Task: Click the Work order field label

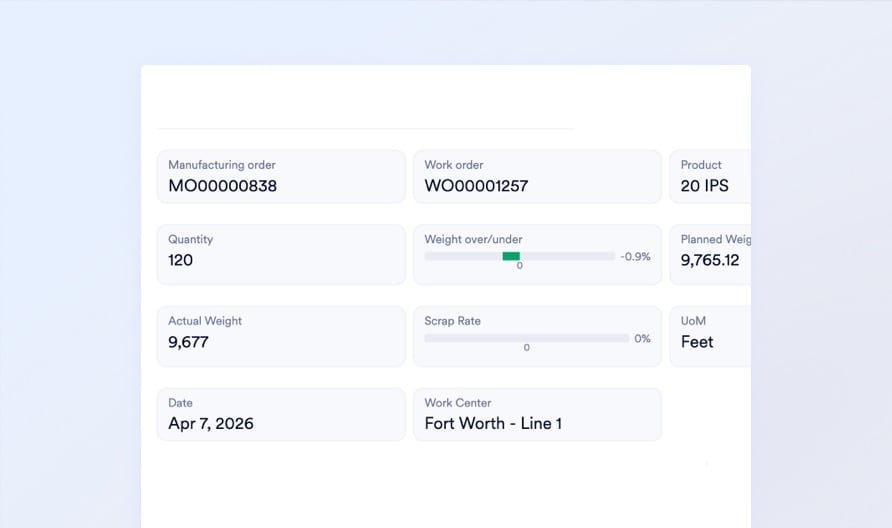Action: click(453, 165)
